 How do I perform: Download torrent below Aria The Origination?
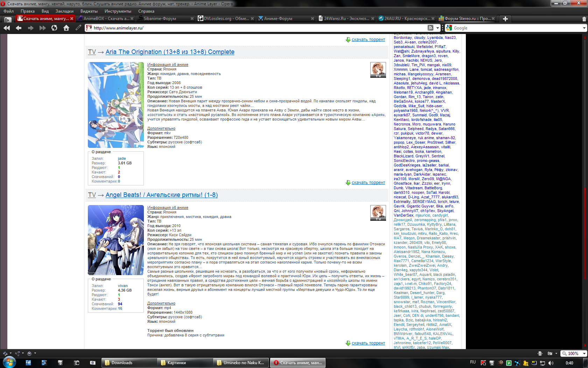pos(368,183)
